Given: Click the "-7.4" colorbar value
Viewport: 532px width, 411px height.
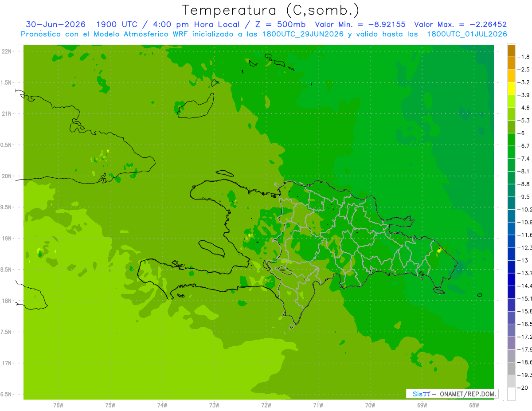Looking at the screenshot, I should pyautogui.click(x=524, y=159).
